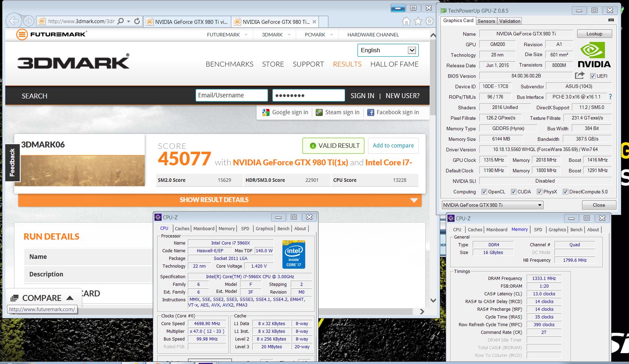This screenshot has height=364, width=629.
Task: Click the browser vertical scrollbar down arrow
Action: 433,300
